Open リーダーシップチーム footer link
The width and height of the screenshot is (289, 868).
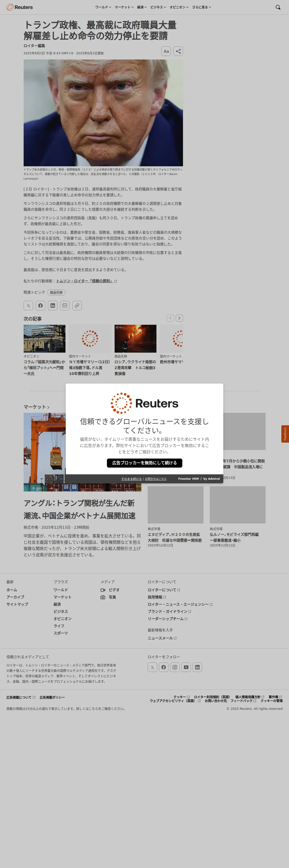(x=167, y=619)
